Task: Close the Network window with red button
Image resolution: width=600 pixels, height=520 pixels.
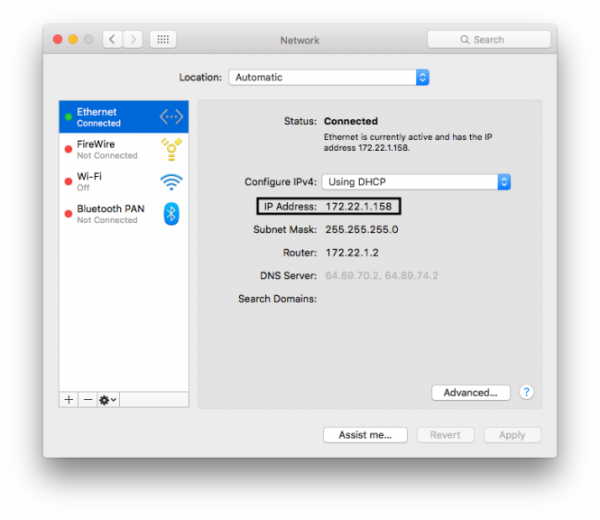Action: pyautogui.click(x=58, y=39)
